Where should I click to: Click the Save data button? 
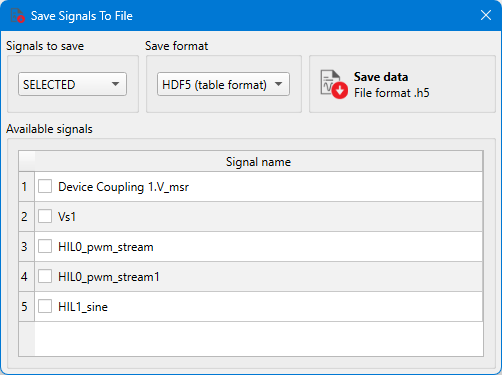pyautogui.click(x=402, y=84)
